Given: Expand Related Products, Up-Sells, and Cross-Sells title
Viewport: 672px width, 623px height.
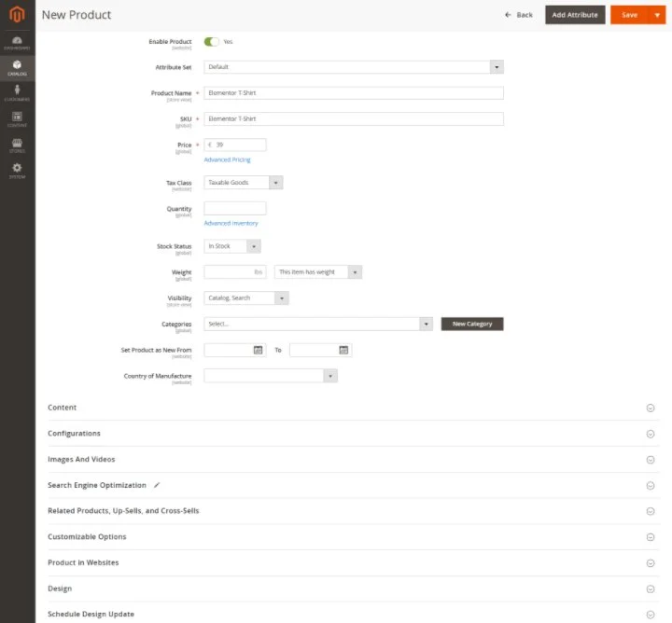Looking at the screenshot, I should [123, 511].
